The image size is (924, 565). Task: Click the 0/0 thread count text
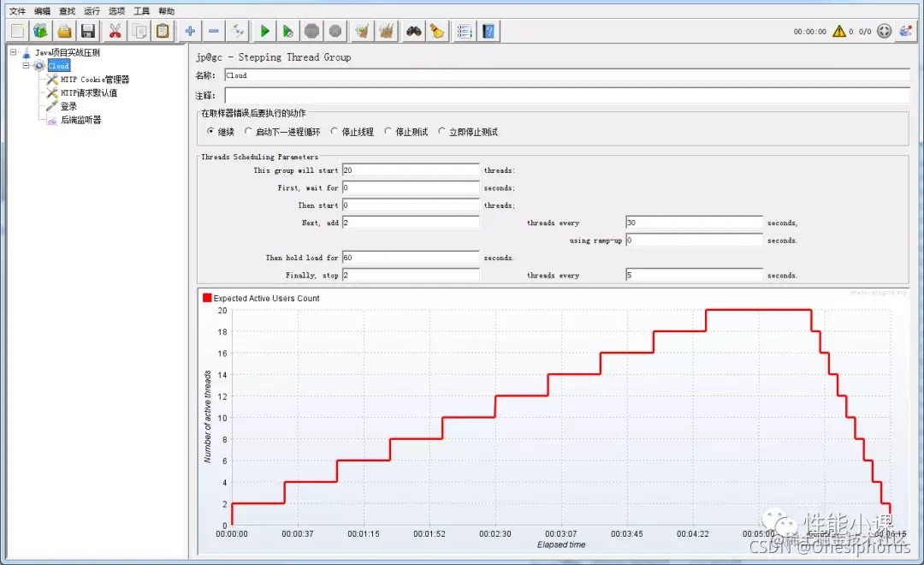coord(864,32)
